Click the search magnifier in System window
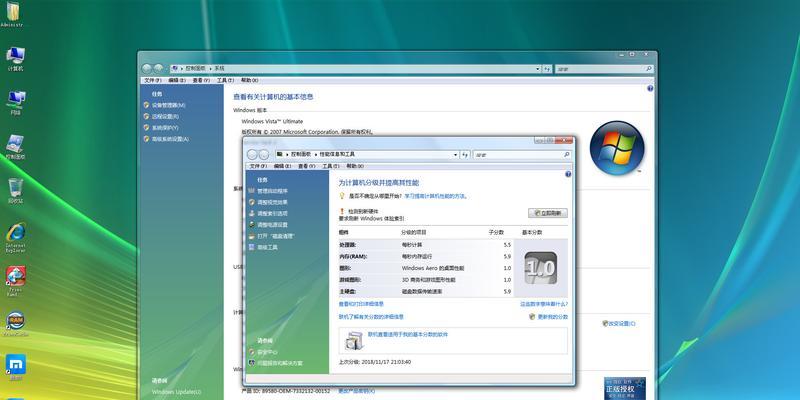Viewport: 800px width, 400px height. (648, 68)
